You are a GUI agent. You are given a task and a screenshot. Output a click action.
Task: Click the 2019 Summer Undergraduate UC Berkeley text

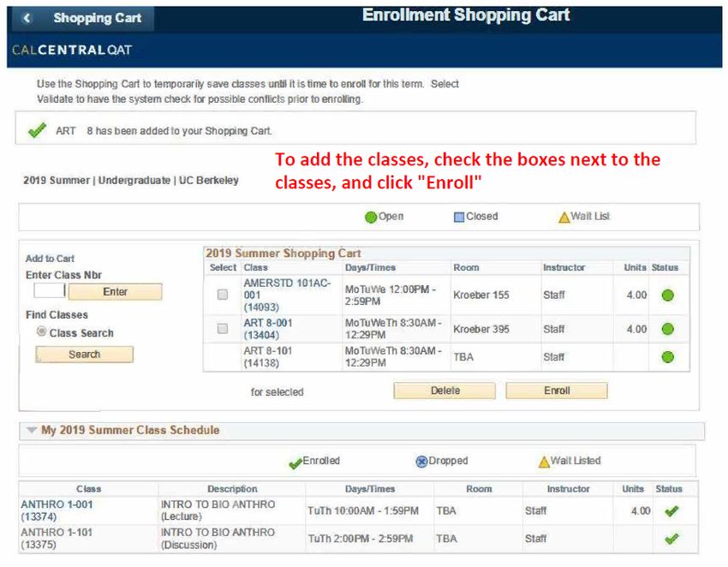point(131,180)
